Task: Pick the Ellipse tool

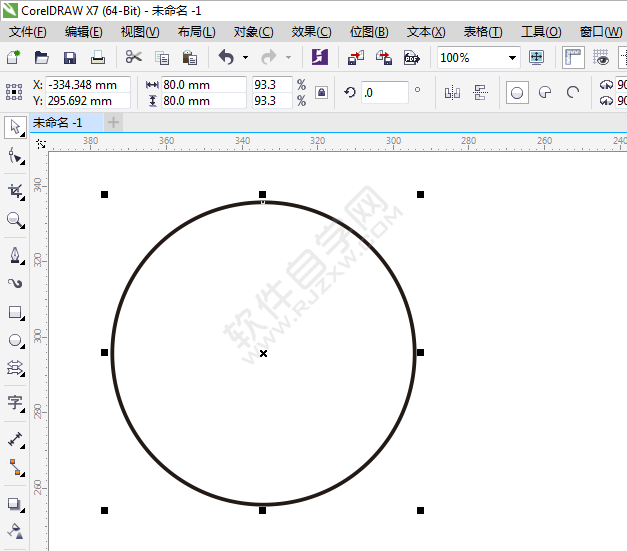Action: click(x=15, y=341)
